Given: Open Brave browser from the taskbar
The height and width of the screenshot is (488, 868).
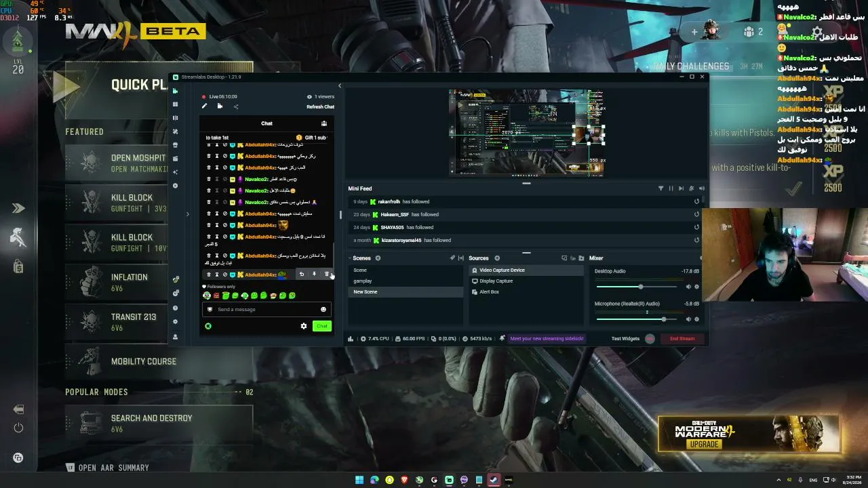Looking at the screenshot, I should coord(404,480).
